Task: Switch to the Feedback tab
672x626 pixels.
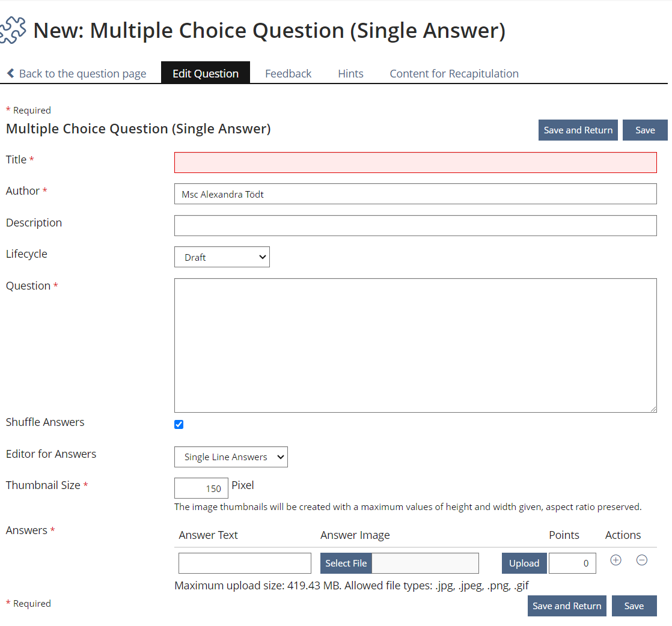Action: tap(288, 73)
